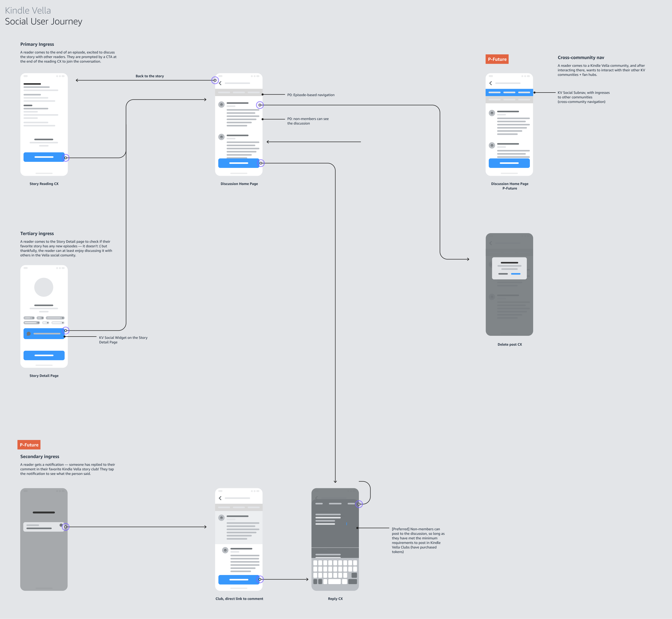
Task: Click 'Back to the story' arrow label
Action: point(150,76)
